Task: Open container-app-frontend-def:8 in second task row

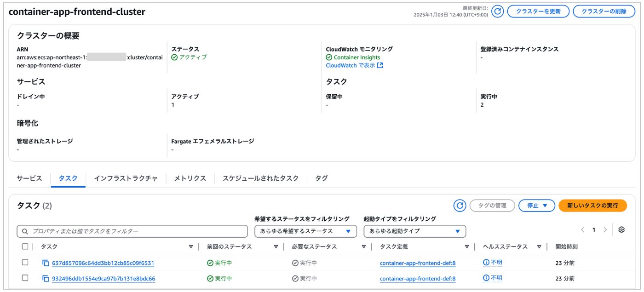Action: click(x=418, y=279)
